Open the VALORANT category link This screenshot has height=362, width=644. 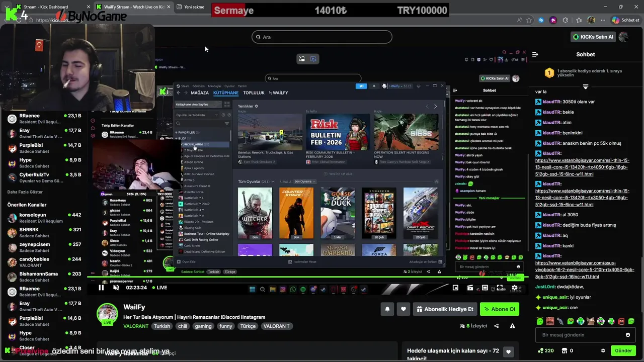(136, 326)
